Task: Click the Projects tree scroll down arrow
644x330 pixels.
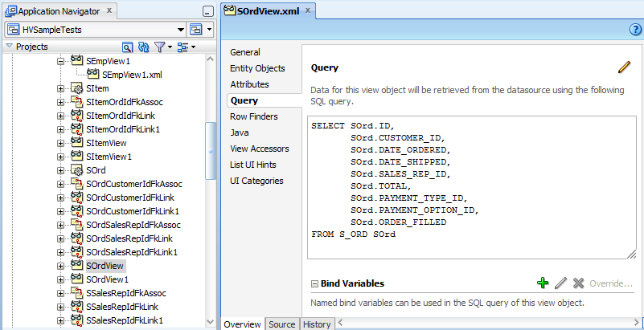Action: pos(211,322)
